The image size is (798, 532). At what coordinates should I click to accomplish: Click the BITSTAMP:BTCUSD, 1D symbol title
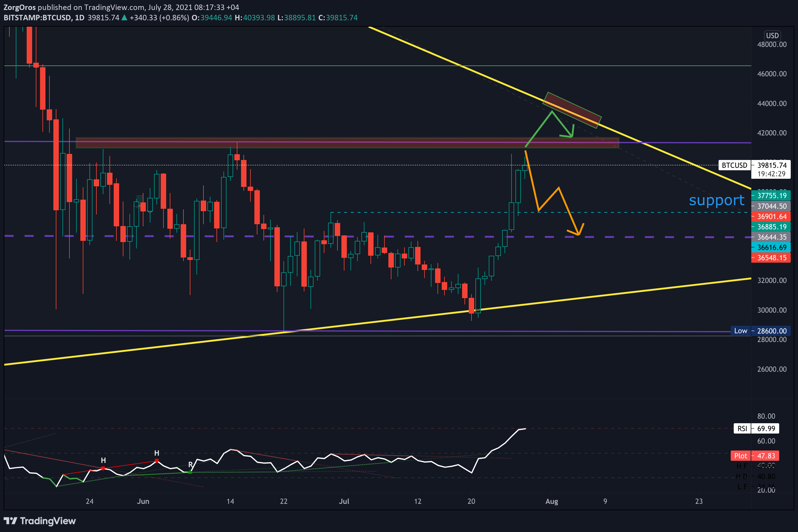point(44,18)
